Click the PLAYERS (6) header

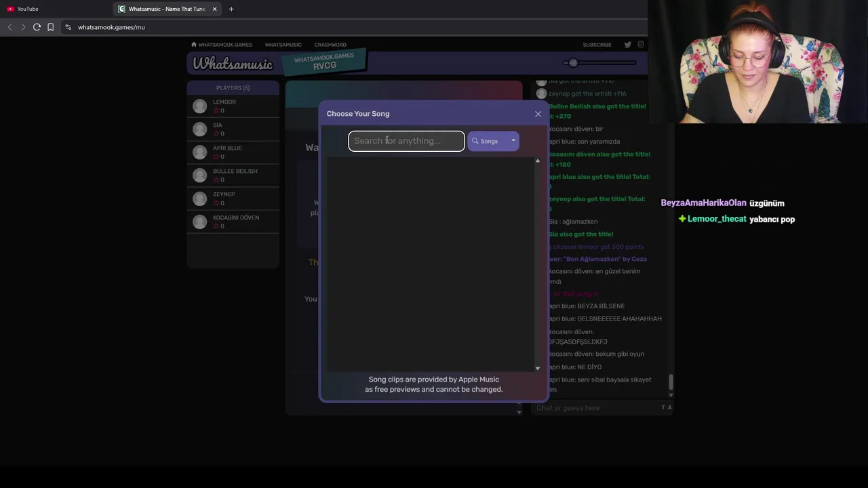click(x=233, y=88)
